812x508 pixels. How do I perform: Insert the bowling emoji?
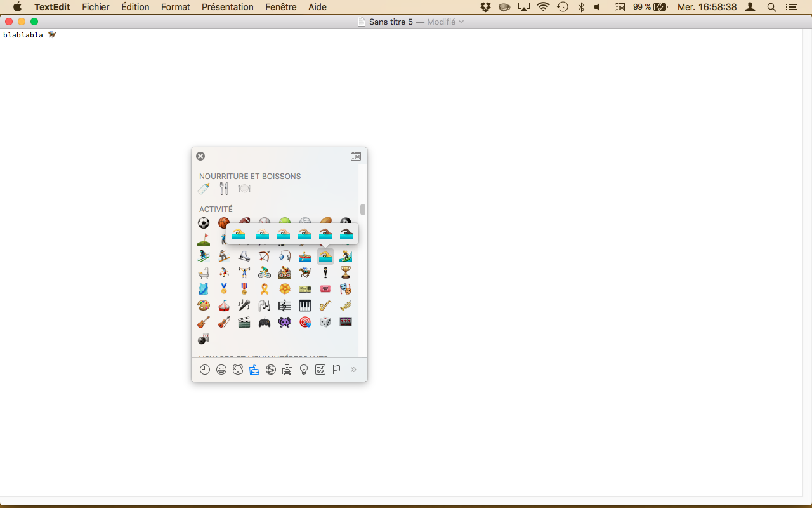(x=204, y=338)
